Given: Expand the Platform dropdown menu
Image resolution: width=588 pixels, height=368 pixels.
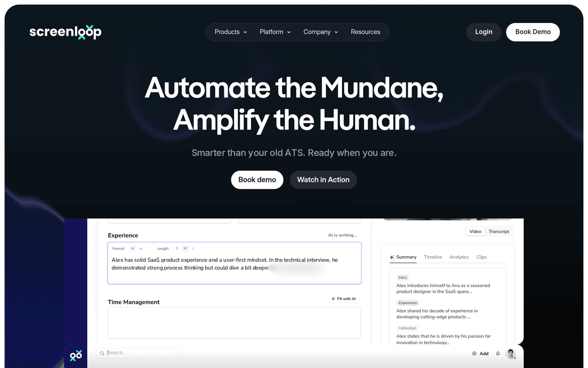Looking at the screenshot, I should coord(275,32).
